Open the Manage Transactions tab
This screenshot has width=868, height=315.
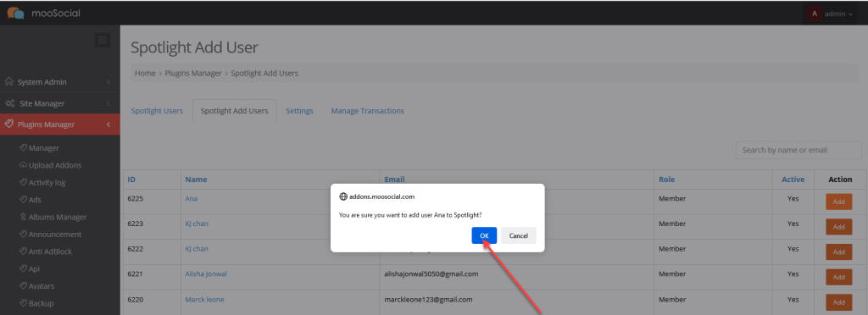[368, 111]
